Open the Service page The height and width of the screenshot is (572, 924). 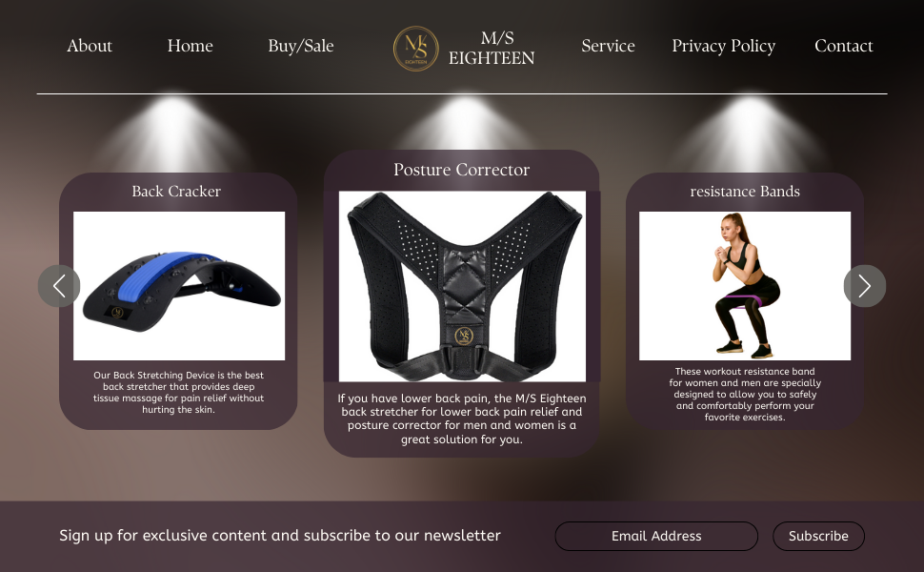click(608, 46)
